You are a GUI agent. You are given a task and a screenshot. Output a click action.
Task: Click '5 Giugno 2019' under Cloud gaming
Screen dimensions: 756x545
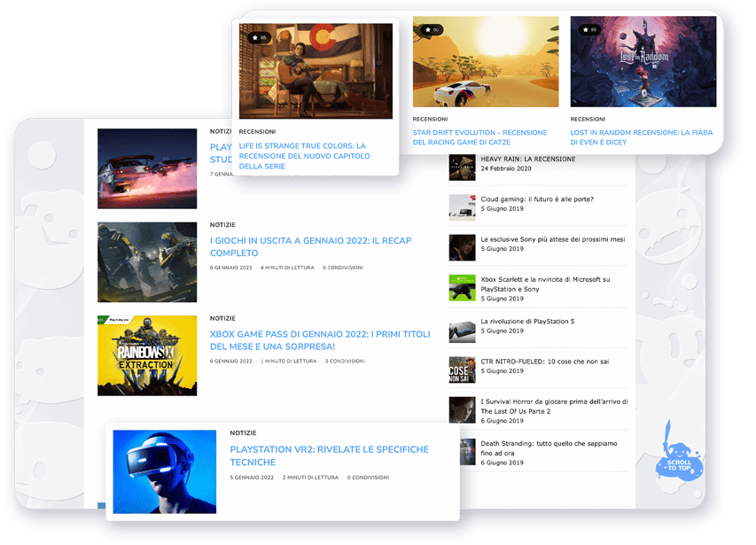tap(502, 208)
